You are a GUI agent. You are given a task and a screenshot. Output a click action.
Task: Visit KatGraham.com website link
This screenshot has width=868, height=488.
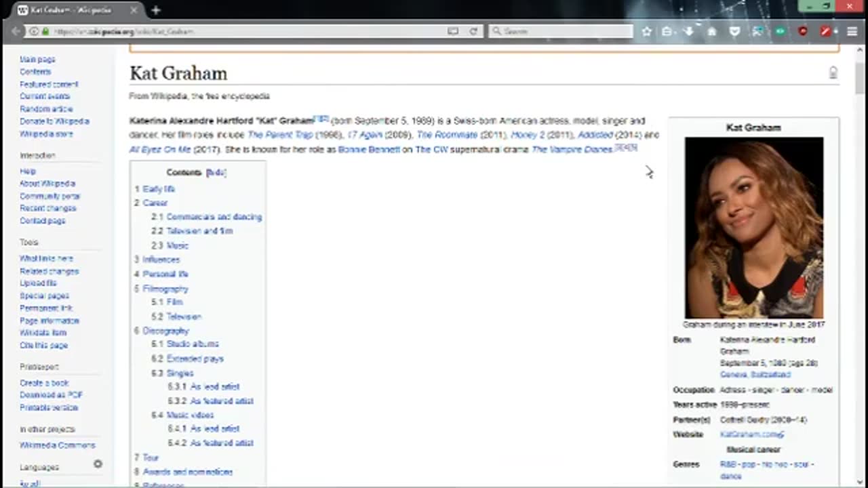pos(752,434)
